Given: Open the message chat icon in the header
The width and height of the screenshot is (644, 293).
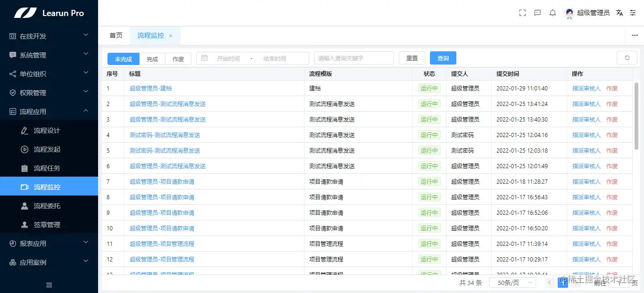Looking at the screenshot, I should coord(537,13).
